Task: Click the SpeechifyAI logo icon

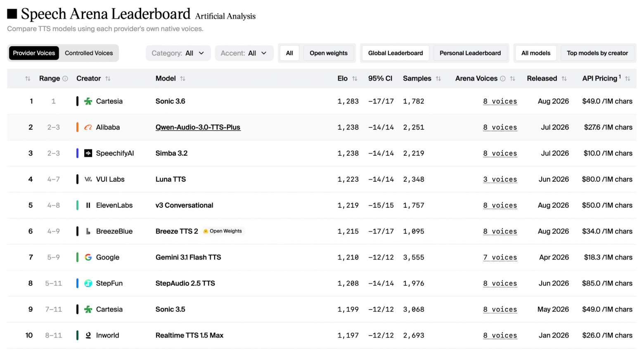Action: tap(88, 153)
